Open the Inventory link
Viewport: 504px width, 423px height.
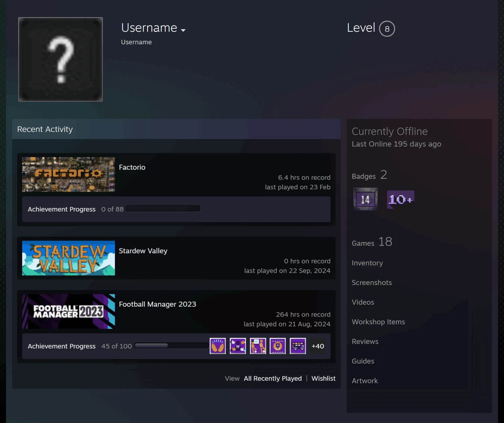coord(367,263)
